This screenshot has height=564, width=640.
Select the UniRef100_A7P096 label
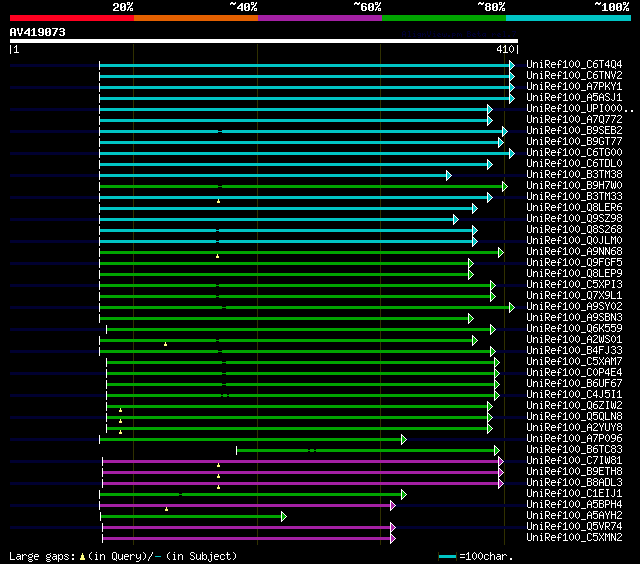pyautogui.click(x=574, y=439)
